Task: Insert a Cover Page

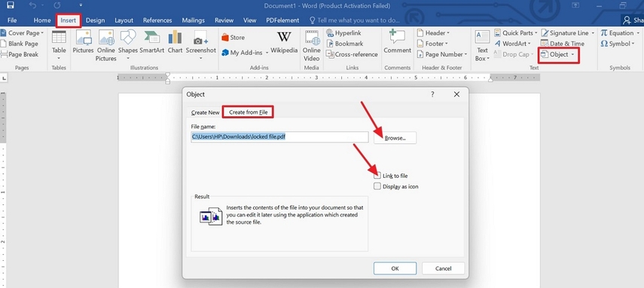Action: coord(22,33)
